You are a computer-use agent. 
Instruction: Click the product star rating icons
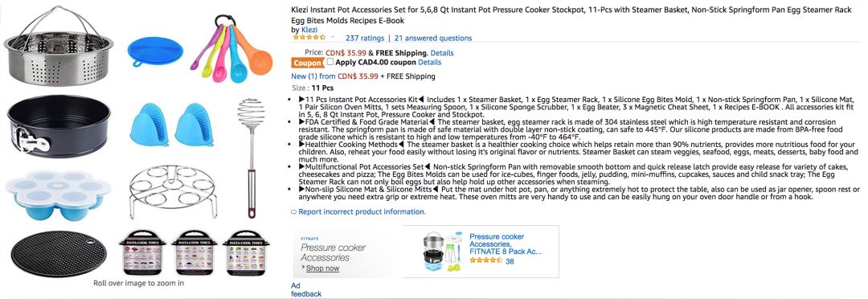click(x=309, y=38)
